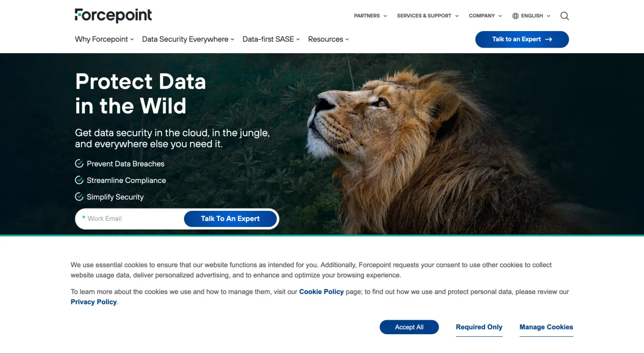Open the Cookie Policy link
644x354 pixels.
click(x=321, y=292)
